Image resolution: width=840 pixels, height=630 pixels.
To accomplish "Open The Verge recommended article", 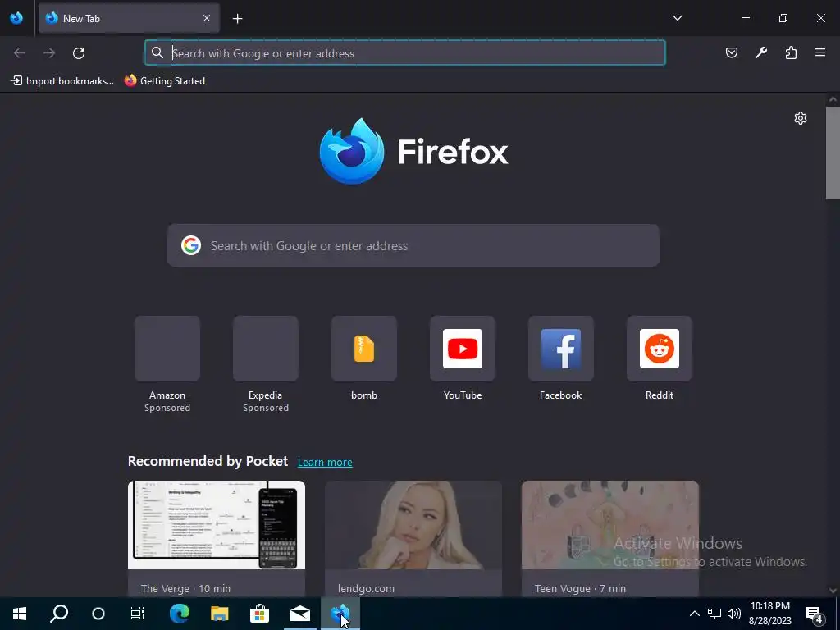I will pyautogui.click(x=217, y=539).
